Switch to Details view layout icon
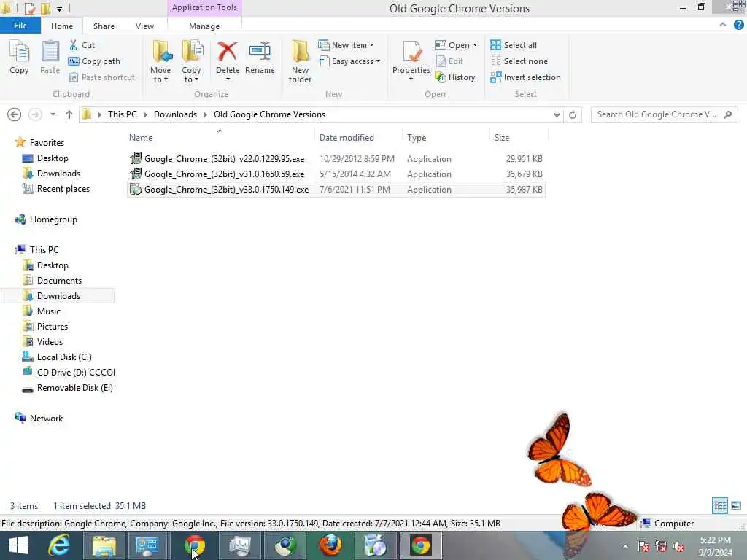747x560 pixels. (x=720, y=506)
